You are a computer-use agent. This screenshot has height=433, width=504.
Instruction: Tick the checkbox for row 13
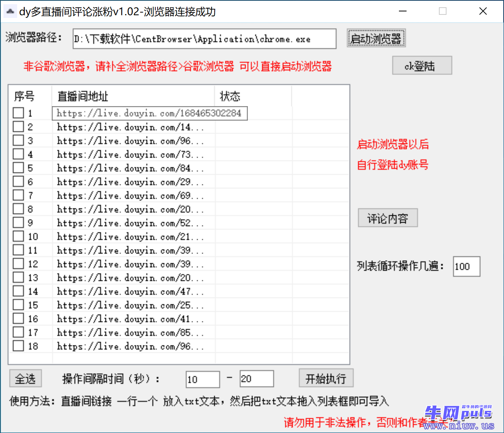[18, 277]
